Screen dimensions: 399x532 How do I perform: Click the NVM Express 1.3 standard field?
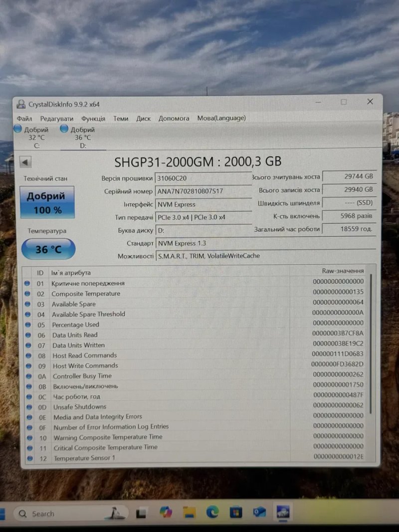click(266, 243)
